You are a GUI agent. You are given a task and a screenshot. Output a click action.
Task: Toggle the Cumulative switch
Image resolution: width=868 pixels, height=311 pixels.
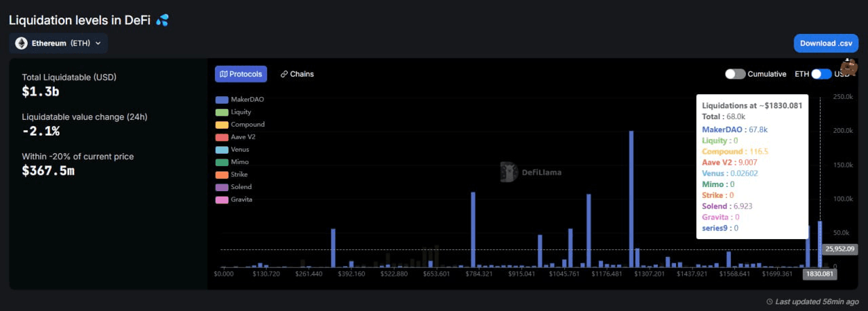pyautogui.click(x=735, y=74)
